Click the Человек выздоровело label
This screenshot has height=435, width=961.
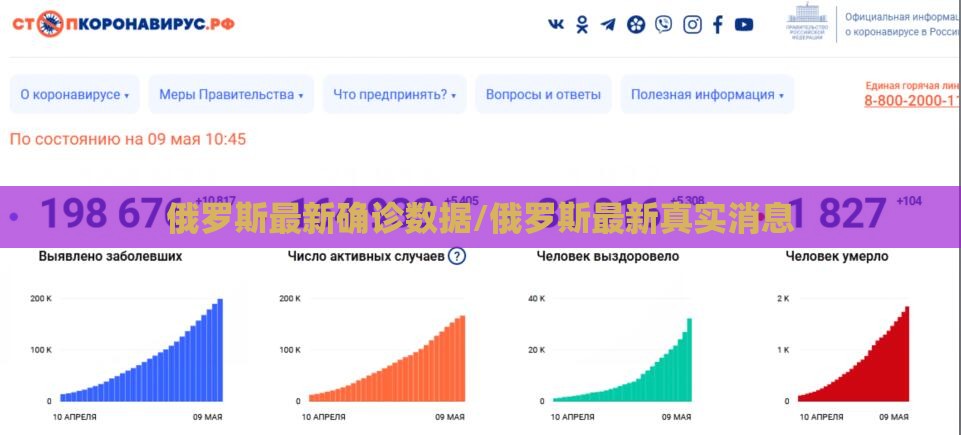pyautogui.click(x=608, y=256)
